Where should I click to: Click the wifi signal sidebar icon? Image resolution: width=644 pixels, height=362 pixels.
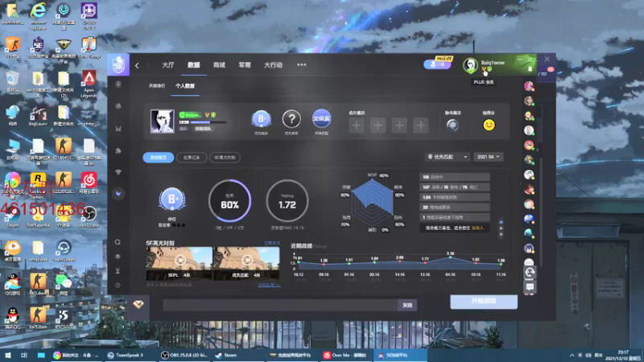pyautogui.click(x=118, y=172)
